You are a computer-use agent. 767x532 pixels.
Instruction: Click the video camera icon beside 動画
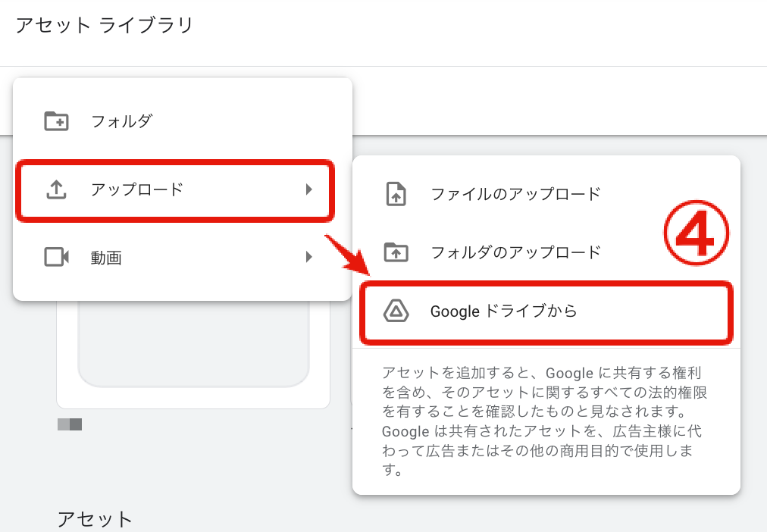pos(56,258)
